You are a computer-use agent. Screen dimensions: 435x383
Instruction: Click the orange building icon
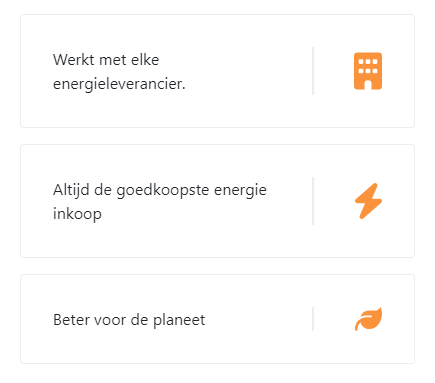[x=368, y=71]
